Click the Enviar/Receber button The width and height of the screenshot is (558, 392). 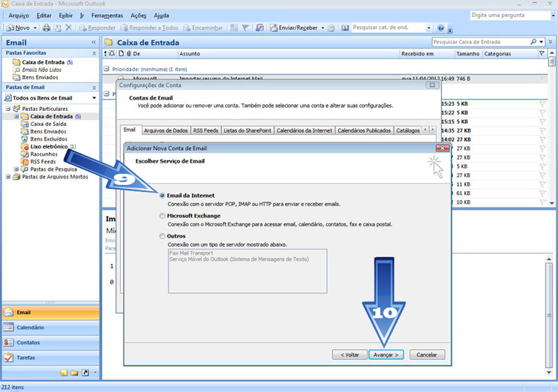click(x=293, y=28)
